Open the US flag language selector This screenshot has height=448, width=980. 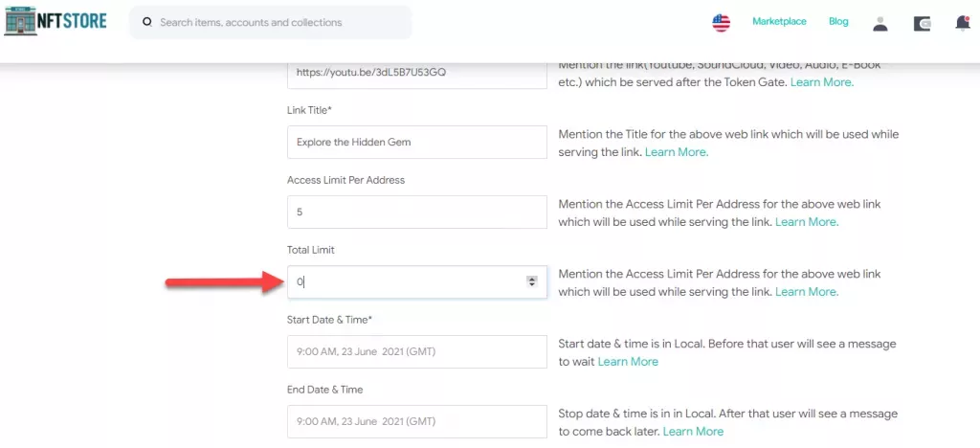[722, 22]
